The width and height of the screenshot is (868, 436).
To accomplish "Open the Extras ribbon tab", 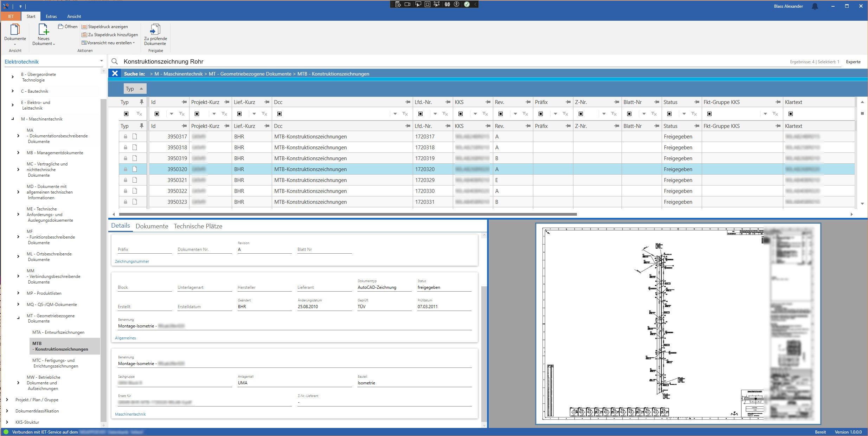I will [51, 17].
